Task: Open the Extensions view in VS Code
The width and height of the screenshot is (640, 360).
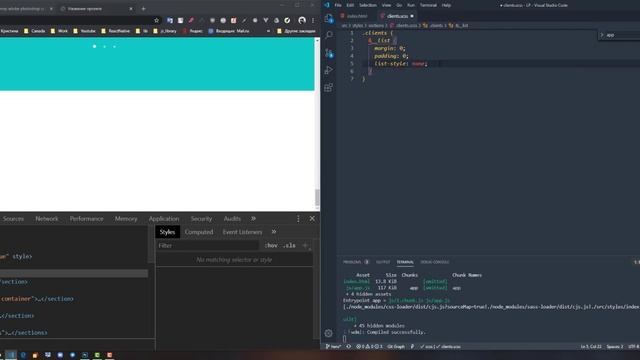Action: (329, 87)
